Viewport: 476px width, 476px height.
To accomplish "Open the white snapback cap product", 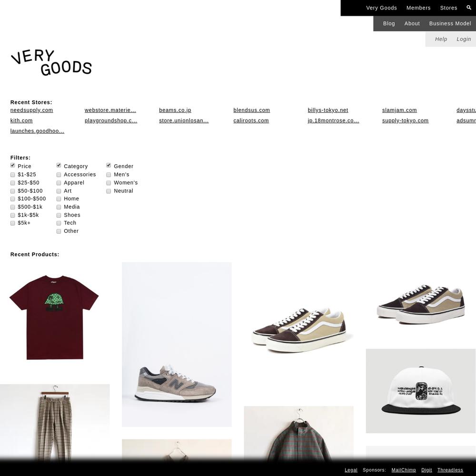I will 420,391.
